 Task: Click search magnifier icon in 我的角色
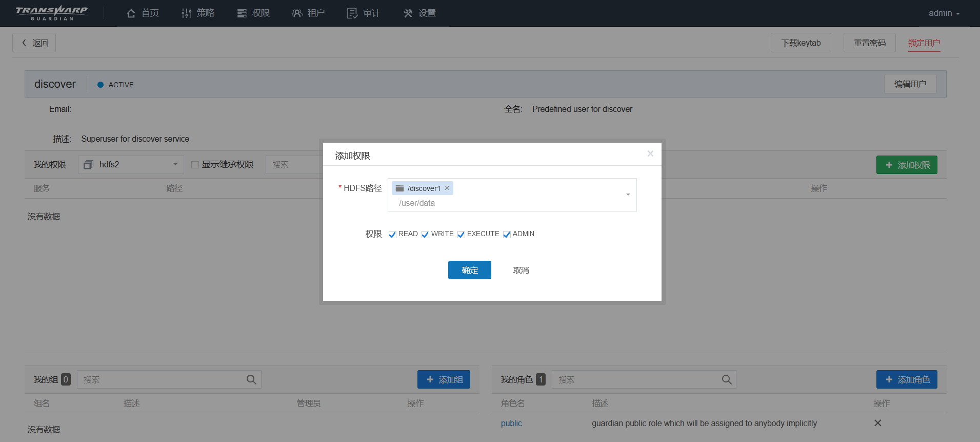[727, 379]
